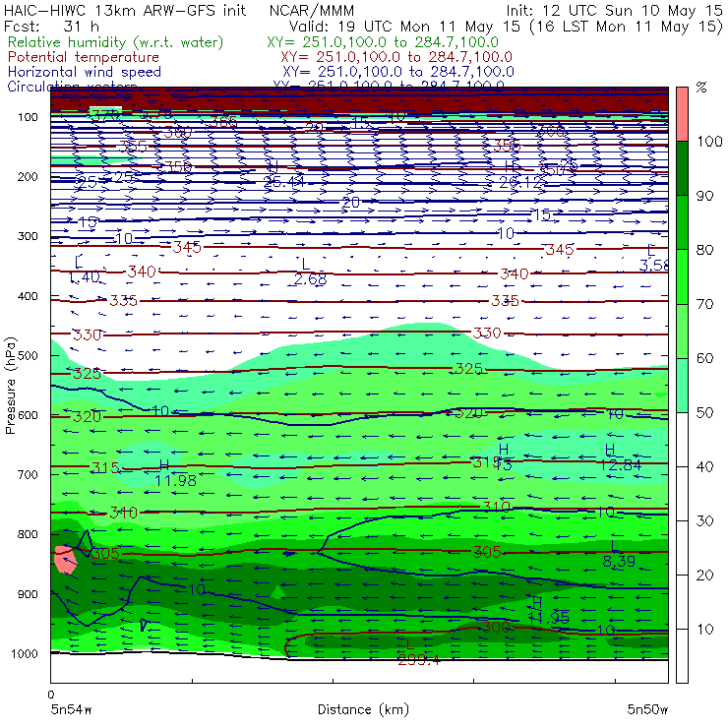The width and height of the screenshot is (728, 728).
Task: Click the 'Pressure (hPa)' axis title
Action: (x=11, y=386)
